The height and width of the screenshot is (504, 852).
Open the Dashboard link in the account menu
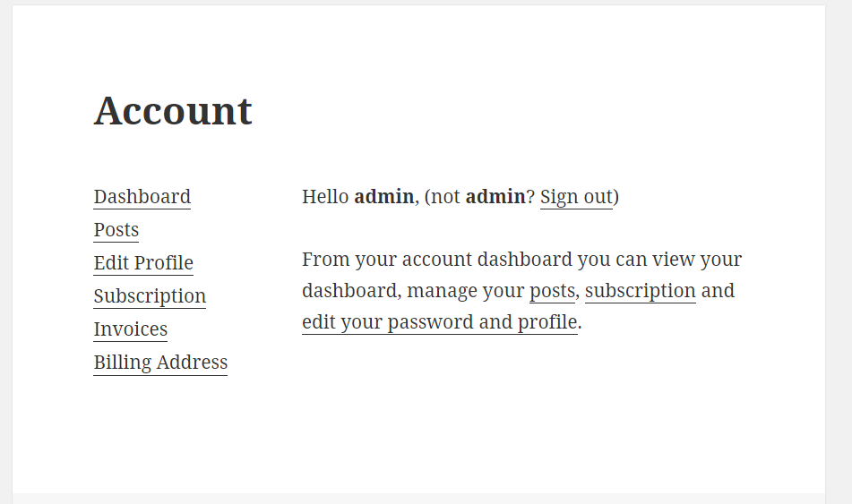142,197
